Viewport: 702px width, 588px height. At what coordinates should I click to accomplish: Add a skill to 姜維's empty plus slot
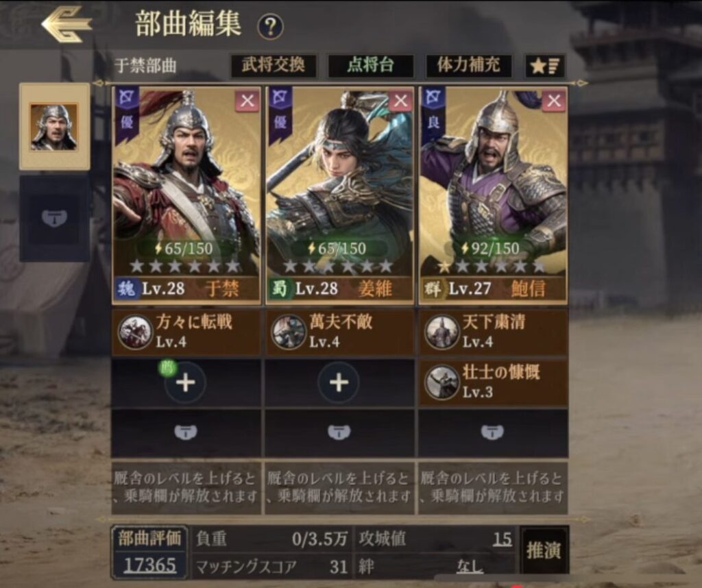339,382
